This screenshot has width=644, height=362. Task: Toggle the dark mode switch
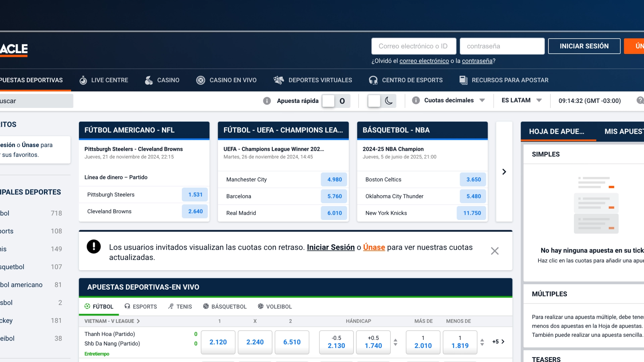382,101
